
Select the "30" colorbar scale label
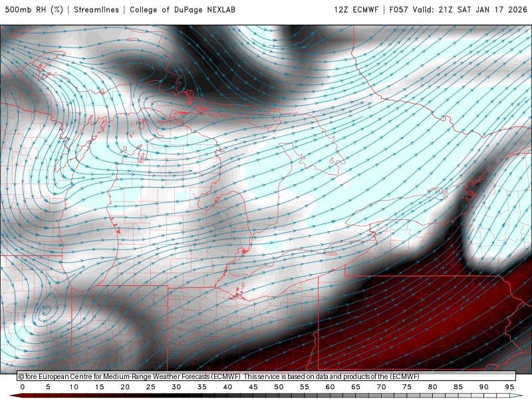tap(176, 387)
